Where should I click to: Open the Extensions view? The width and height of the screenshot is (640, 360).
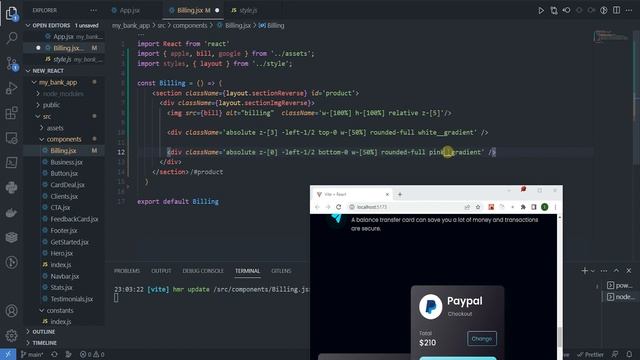[x=11, y=113]
